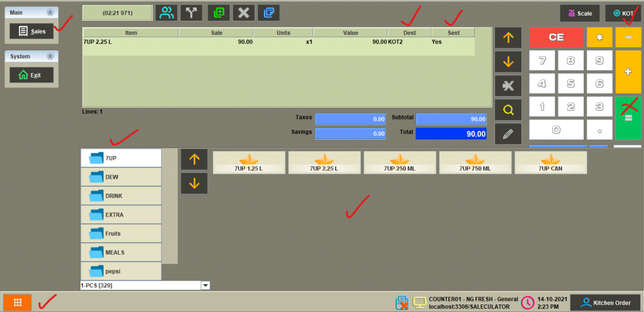This screenshot has width=644, height=312.
Task: Remove selected line with X button beside table
Action: (x=508, y=86)
